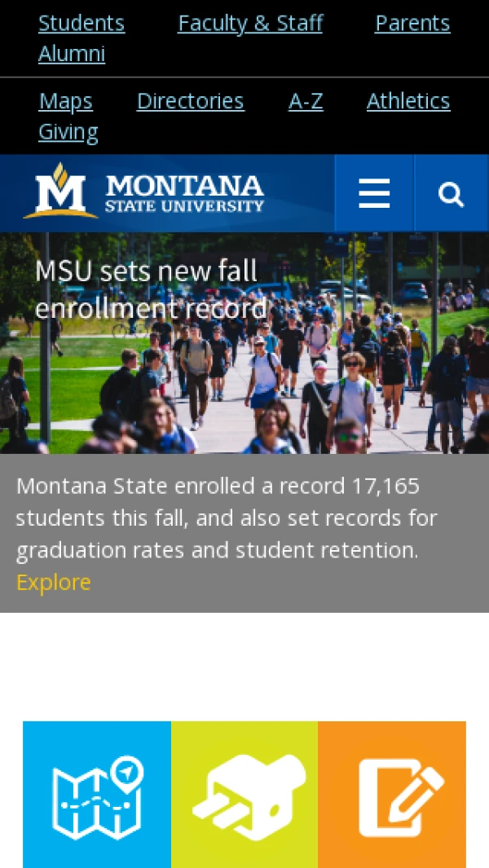Screen dimensions: 489x868
Task: Open the blue campus map tile
Action: (97, 794)
